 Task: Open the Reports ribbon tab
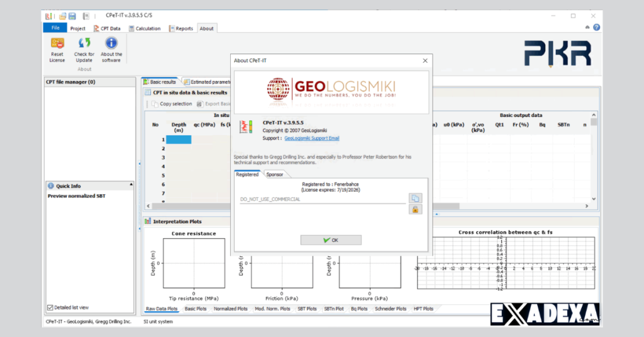tap(181, 28)
